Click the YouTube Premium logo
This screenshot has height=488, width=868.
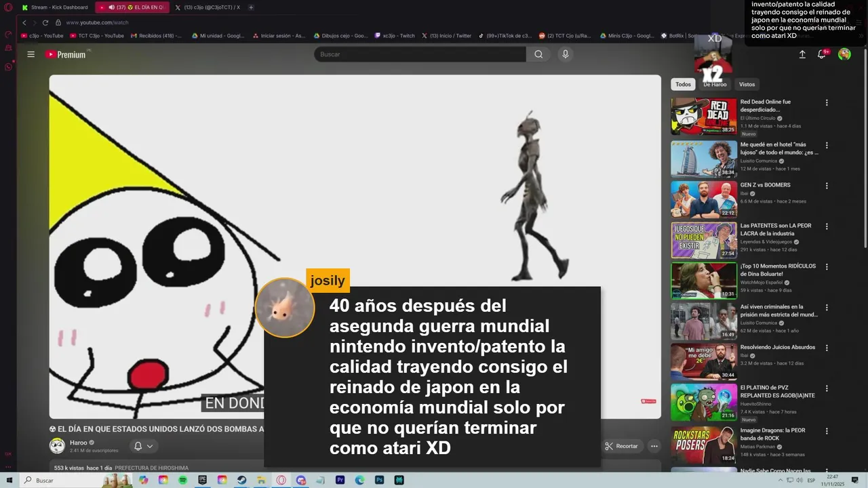[66, 54]
